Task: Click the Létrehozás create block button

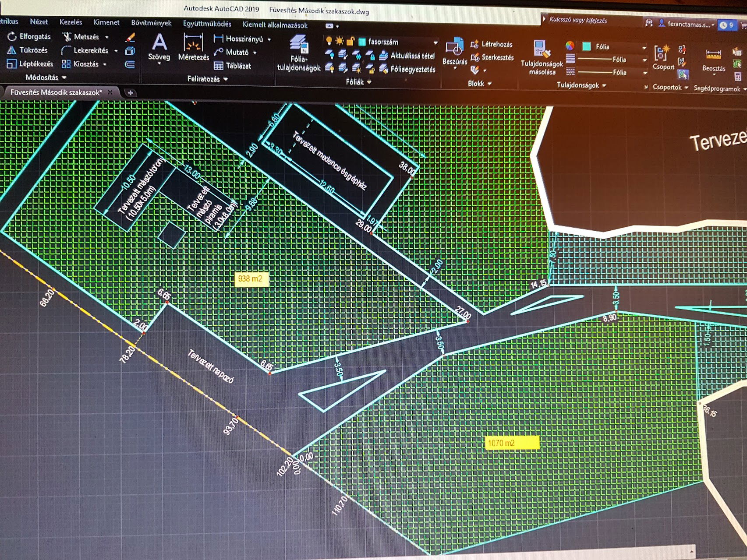Action: point(491,44)
